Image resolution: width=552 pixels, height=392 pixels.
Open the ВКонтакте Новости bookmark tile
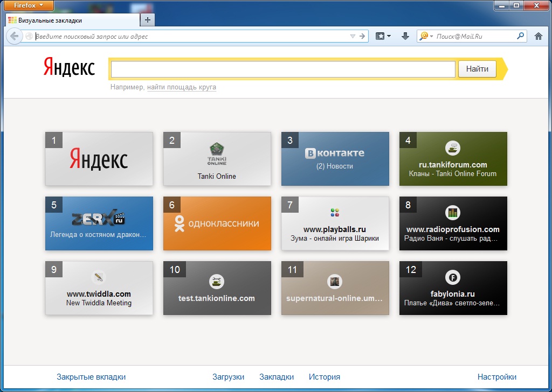(335, 159)
